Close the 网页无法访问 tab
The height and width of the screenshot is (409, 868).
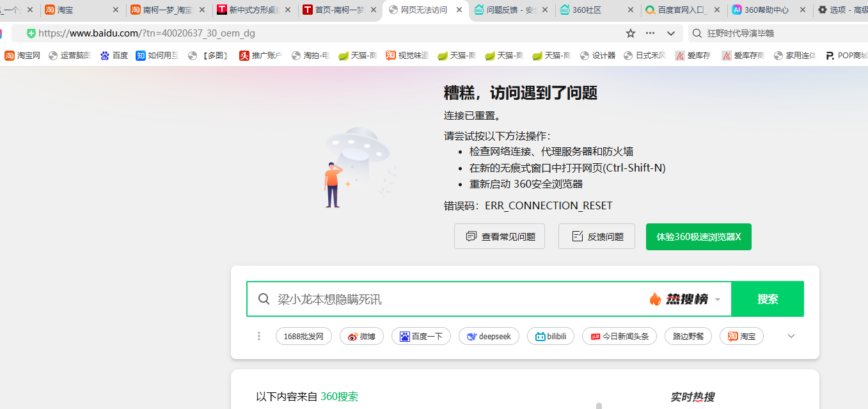pyautogui.click(x=459, y=10)
